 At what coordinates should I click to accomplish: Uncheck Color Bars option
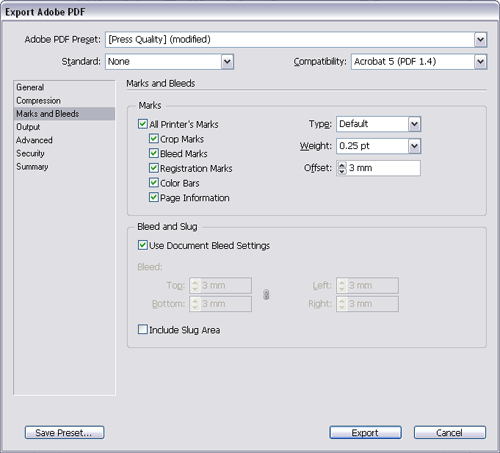pyautogui.click(x=153, y=183)
